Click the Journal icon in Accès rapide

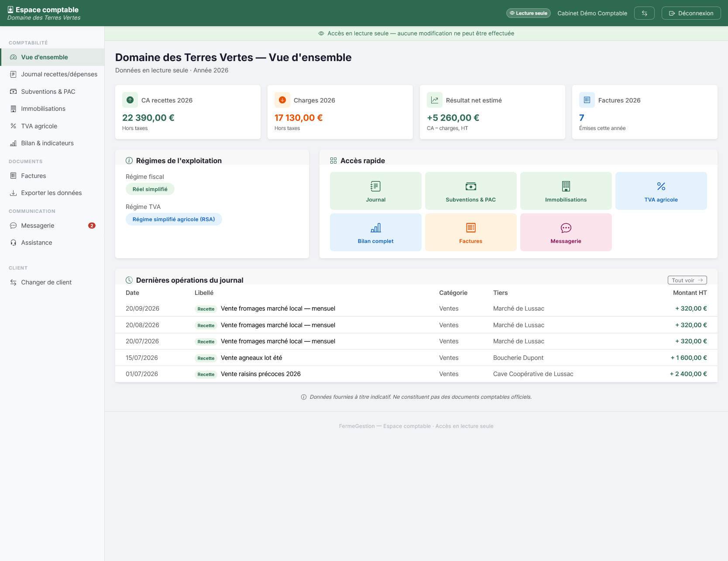(375, 186)
